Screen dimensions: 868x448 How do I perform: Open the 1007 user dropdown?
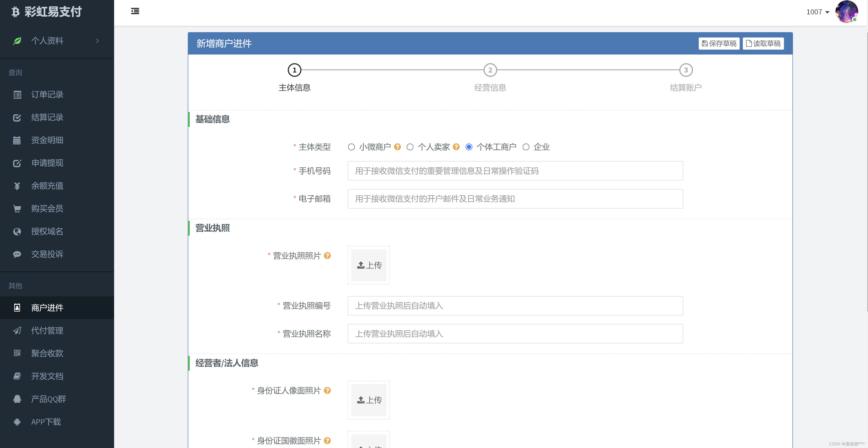[x=817, y=12]
